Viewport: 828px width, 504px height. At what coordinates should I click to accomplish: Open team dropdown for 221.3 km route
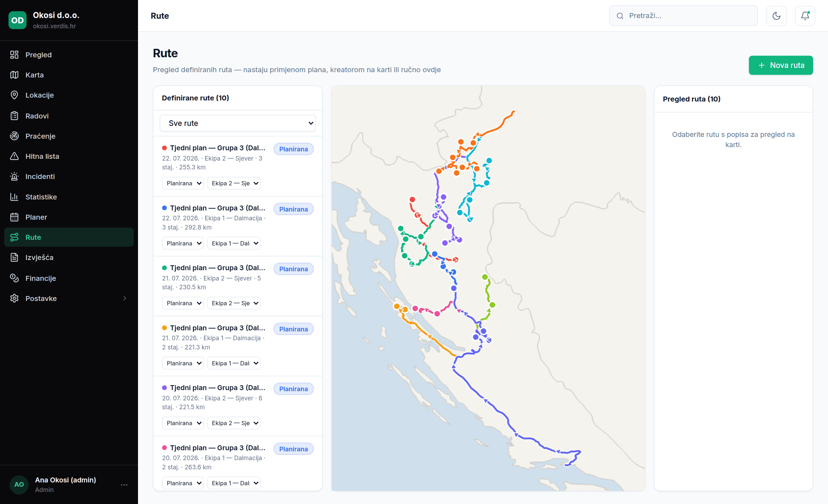click(234, 363)
